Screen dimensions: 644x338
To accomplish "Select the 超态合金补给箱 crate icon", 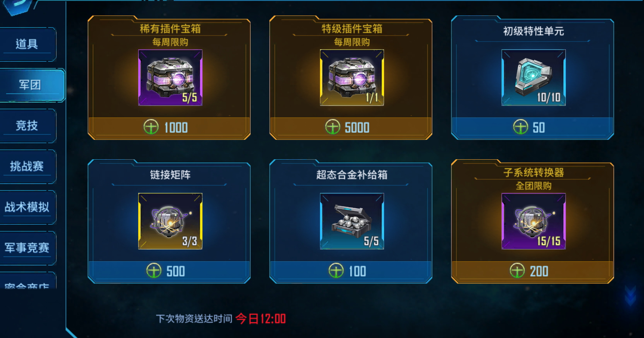I will [x=352, y=221].
